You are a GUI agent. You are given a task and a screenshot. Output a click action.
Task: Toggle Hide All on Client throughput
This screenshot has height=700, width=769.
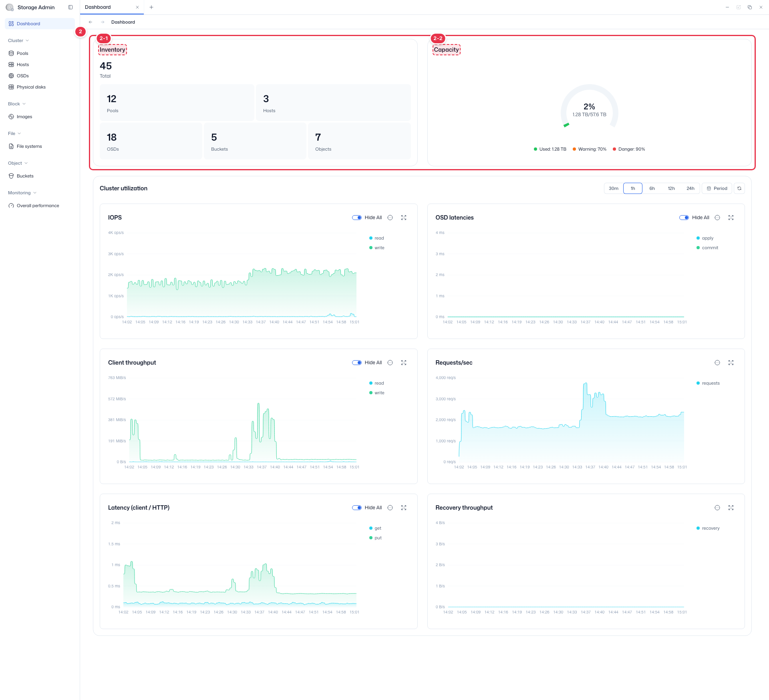[357, 363]
